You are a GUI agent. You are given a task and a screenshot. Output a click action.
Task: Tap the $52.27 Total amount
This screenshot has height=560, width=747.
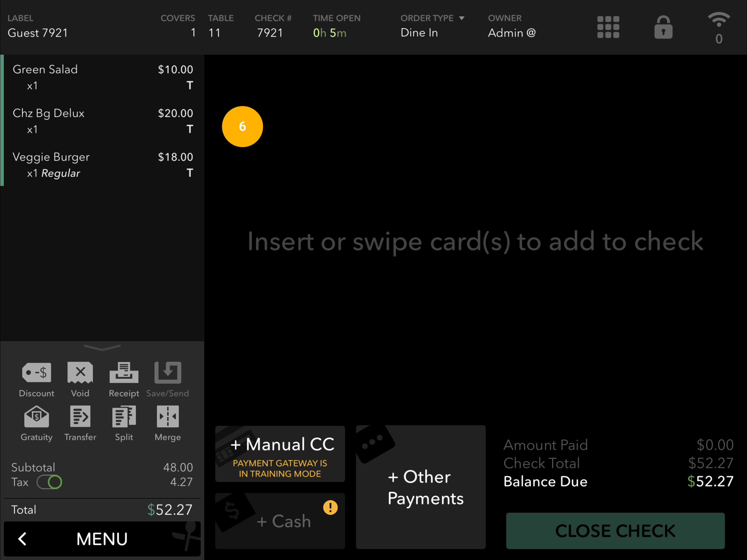tap(170, 509)
